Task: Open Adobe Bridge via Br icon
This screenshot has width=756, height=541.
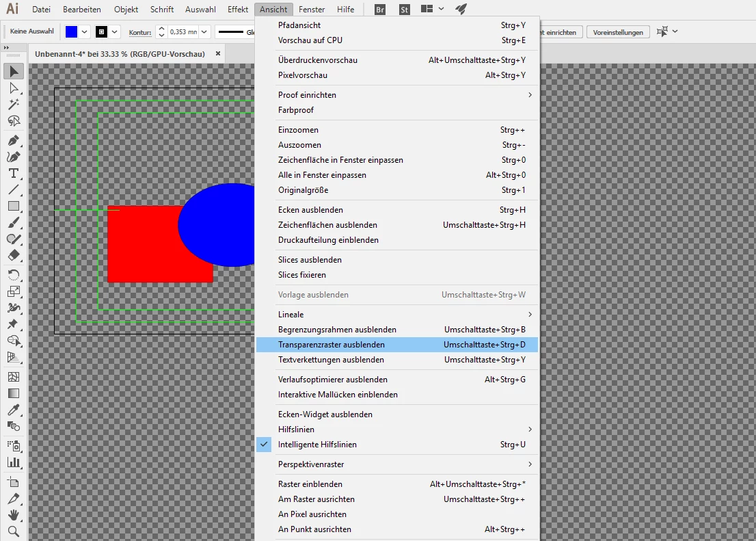Action: click(x=380, y=9)
